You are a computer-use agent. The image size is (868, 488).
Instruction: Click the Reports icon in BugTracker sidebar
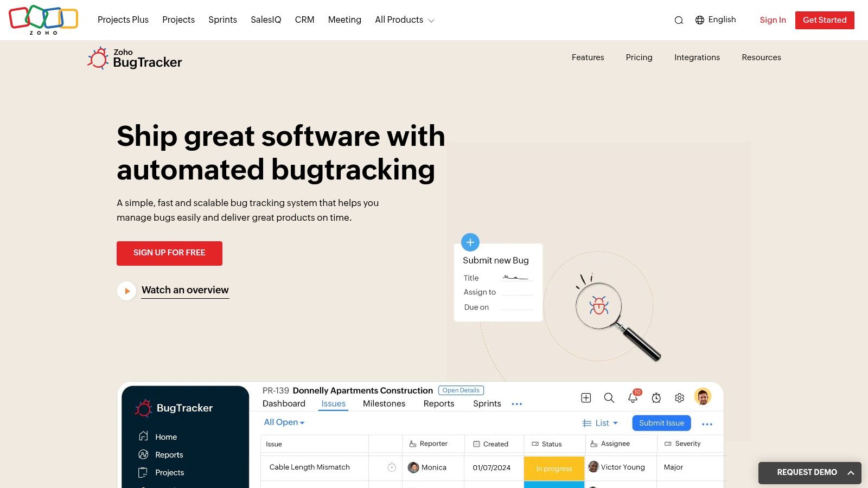(143, 454)
